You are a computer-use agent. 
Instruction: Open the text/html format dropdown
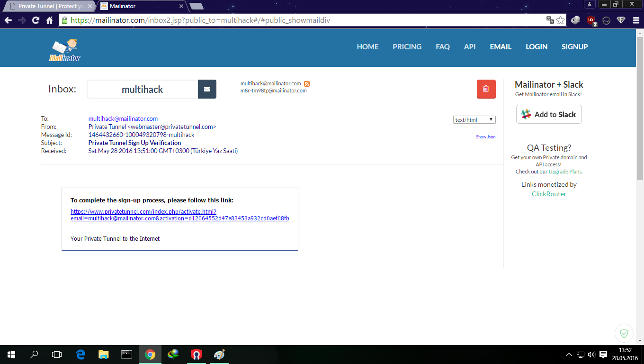(x=474, y=120)
